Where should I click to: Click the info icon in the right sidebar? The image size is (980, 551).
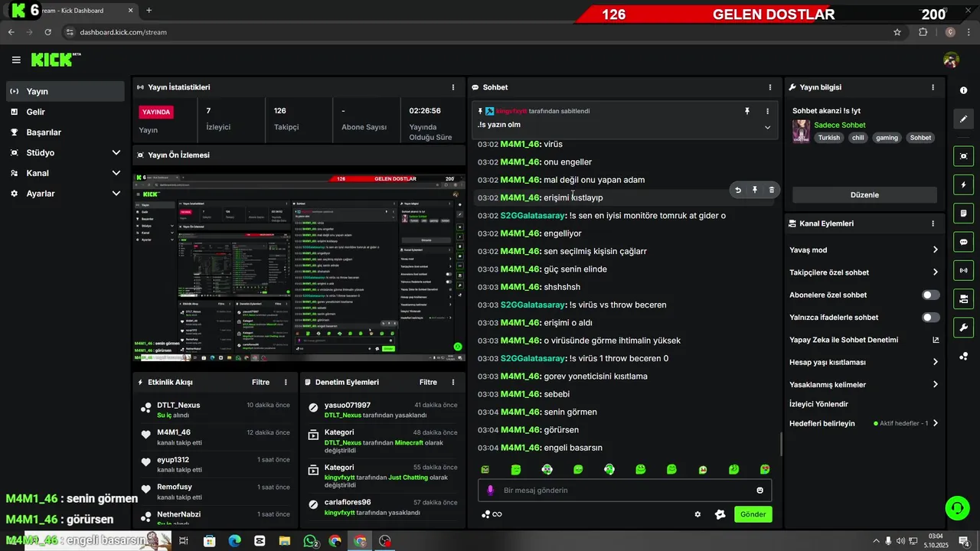coord(963,90)
